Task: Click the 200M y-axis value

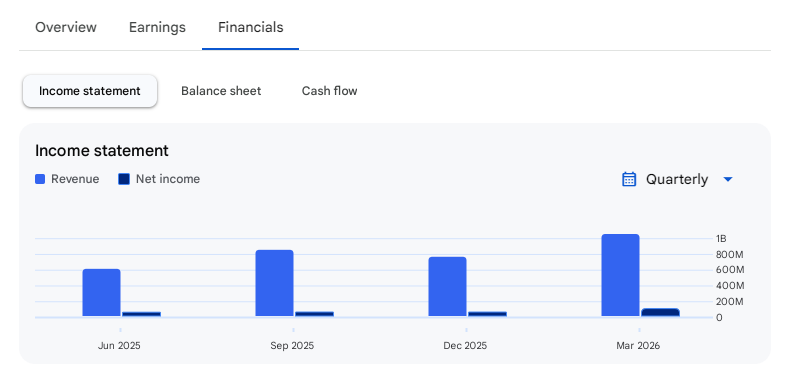Action: [x=730, y=302]
